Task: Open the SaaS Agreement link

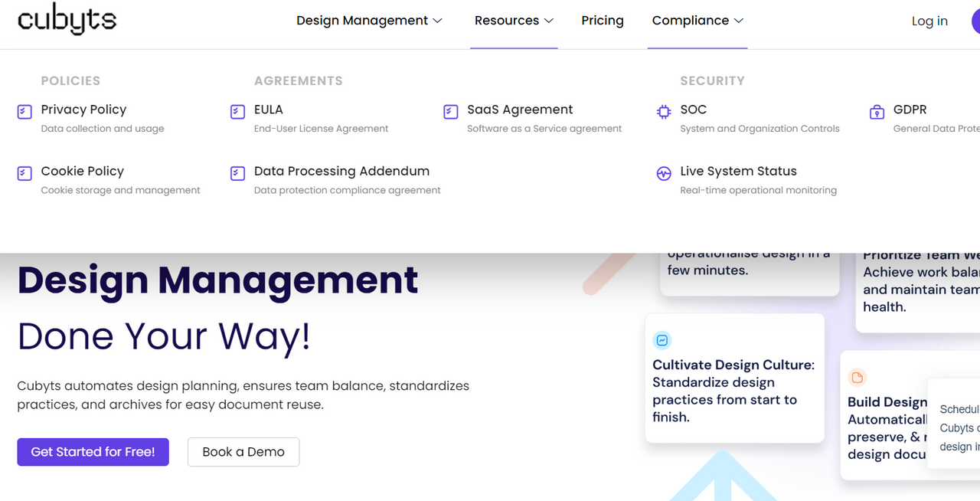Action: [x=520, y=110]
